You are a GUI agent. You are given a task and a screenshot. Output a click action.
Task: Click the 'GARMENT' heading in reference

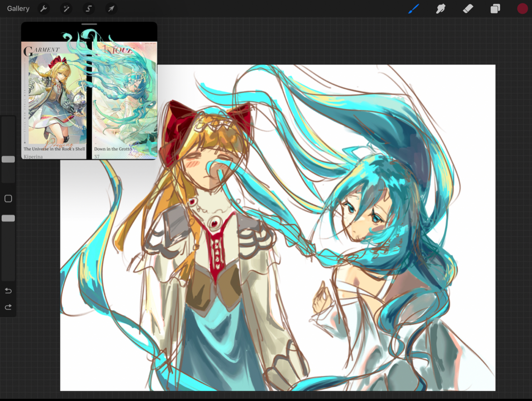41,50
